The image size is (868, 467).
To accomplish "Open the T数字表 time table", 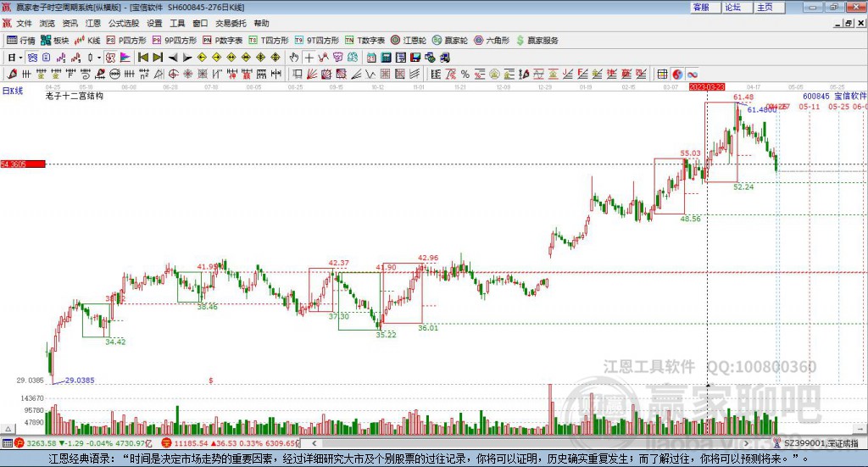I will (x=364, y=41).
